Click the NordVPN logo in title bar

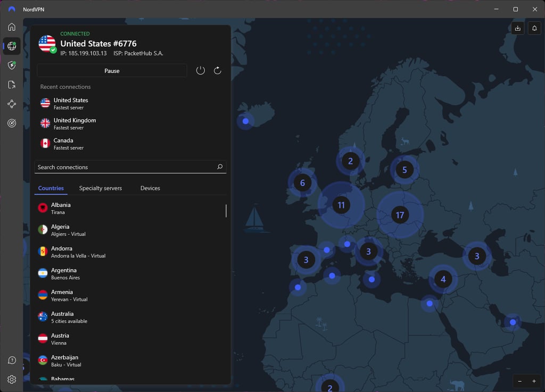[x=12, y=10]
